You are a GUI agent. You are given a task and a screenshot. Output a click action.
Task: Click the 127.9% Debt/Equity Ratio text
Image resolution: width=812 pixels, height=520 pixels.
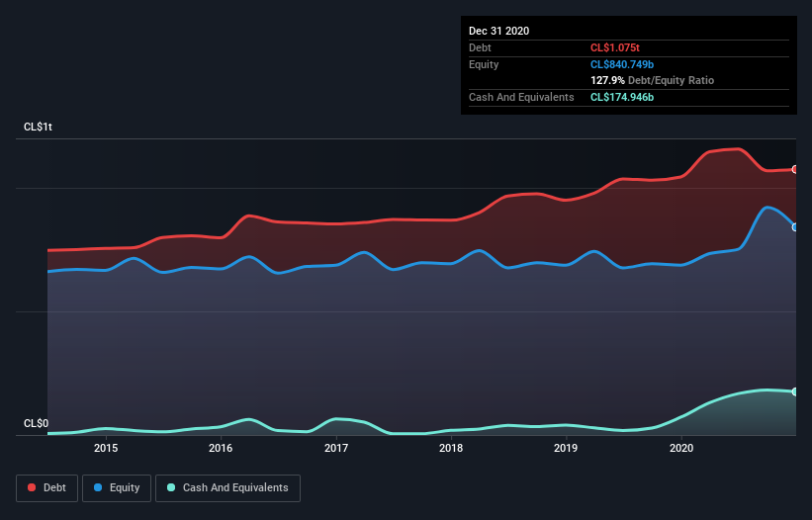[x=652, y=80]
